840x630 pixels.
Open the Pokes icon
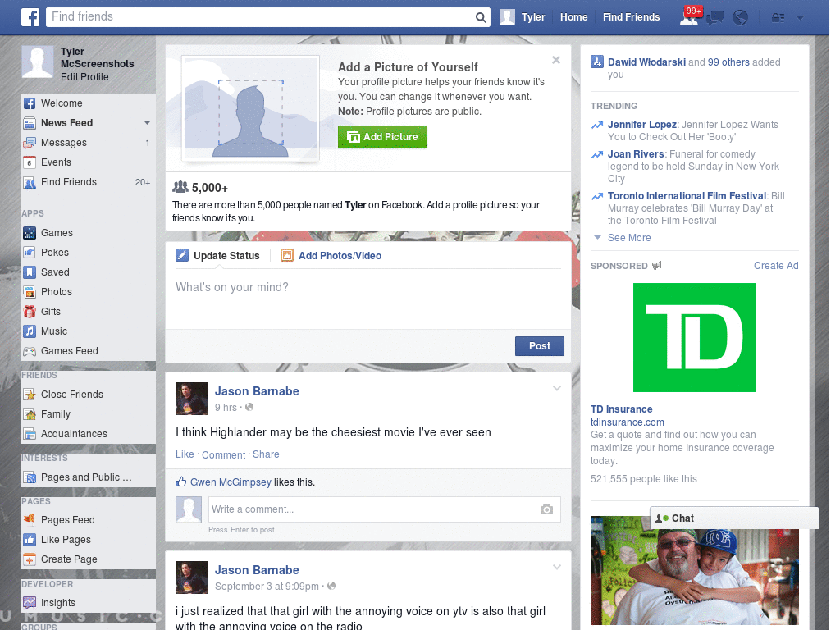30,253
